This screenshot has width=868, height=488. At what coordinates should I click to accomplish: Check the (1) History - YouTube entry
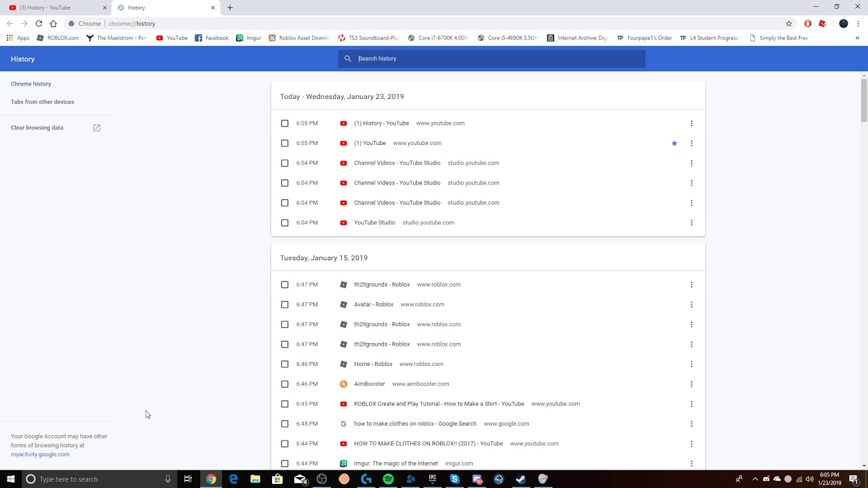coord(285,123)
